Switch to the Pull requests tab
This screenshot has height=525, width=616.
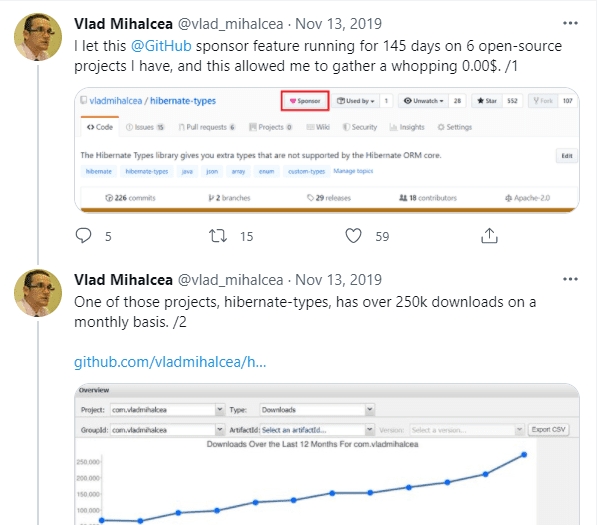(x=207, y=127)
